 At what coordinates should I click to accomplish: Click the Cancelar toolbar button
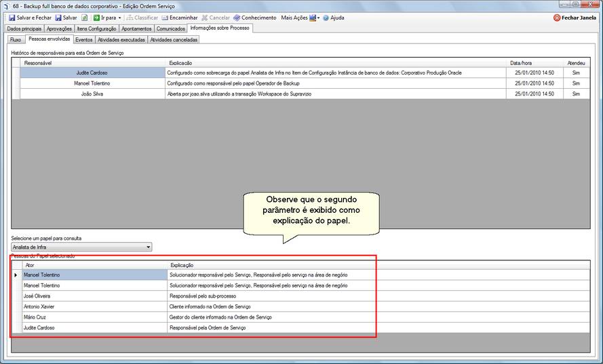click(x=216, y=18)
